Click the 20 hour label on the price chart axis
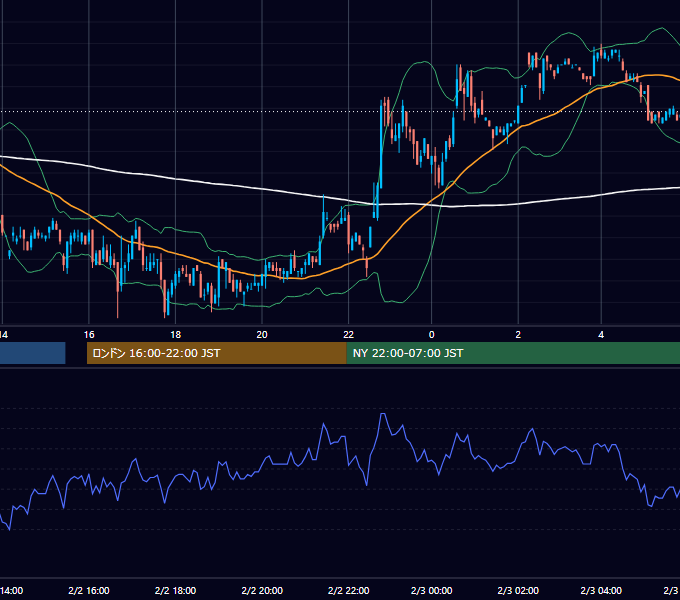Screen dimensions: 680x600 pos(262,335)
